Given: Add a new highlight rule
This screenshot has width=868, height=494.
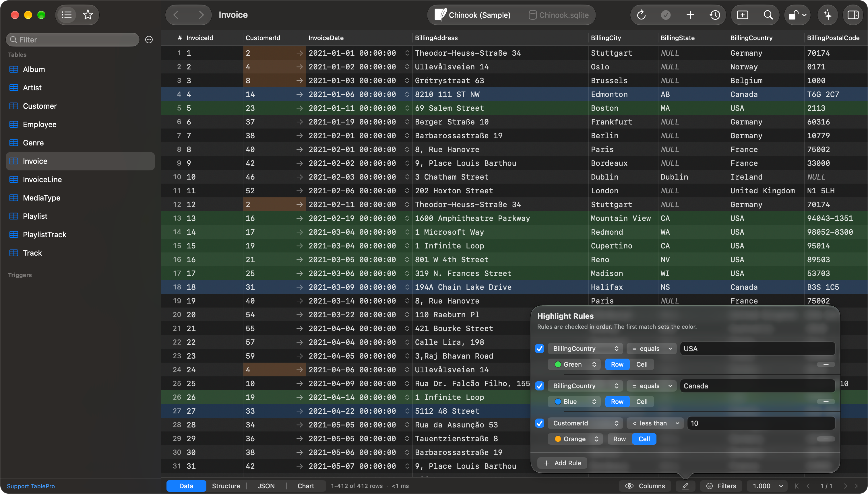Looking at the screenshot, I should (562, 463).
